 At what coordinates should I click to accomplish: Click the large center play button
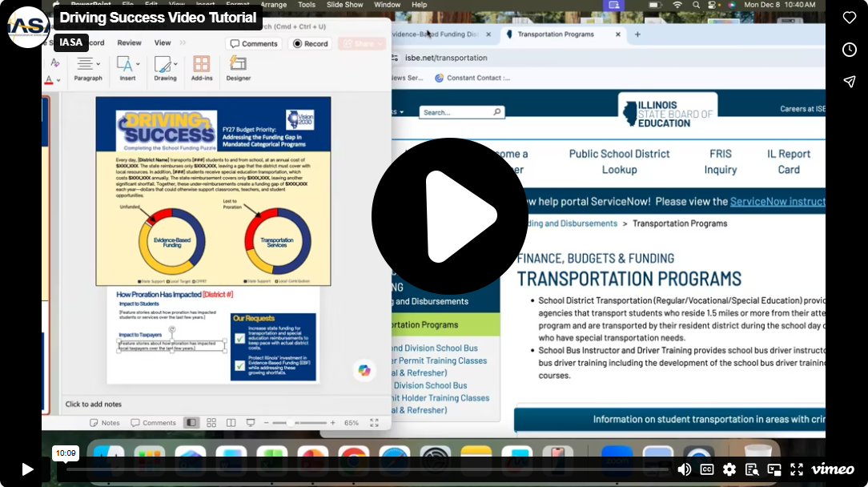449,216
